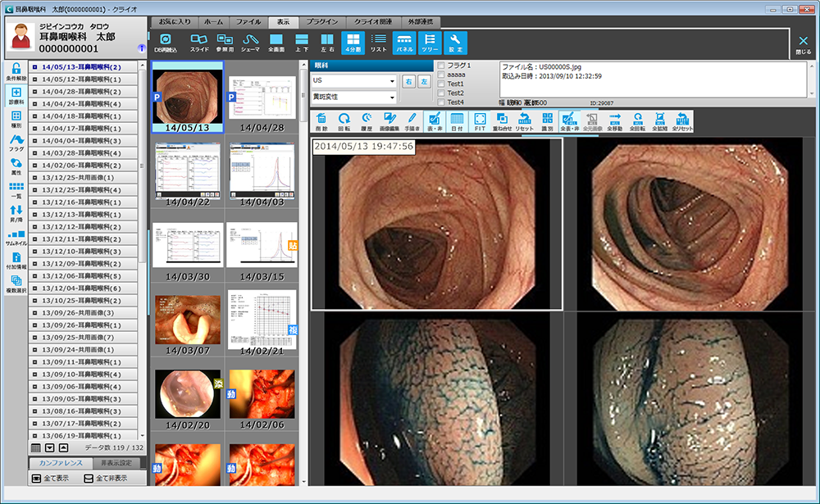Click the 識別 identify icon
The image size is (820, 504).
coord(547,121)
